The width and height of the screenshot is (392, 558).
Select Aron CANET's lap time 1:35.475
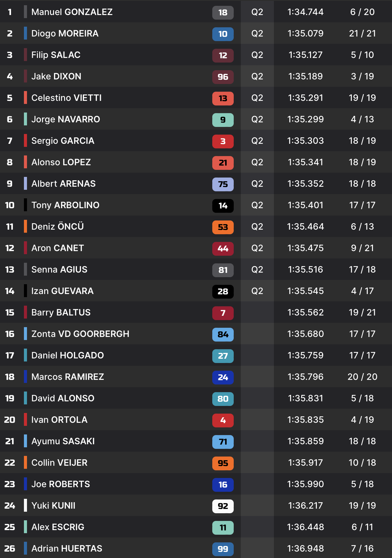(305, 248)
